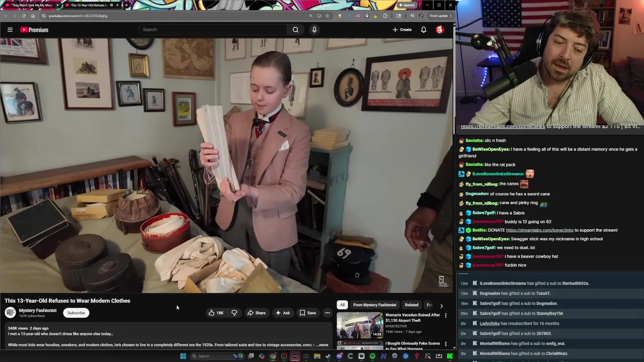Viewport: 644px width, 362px height.
Task: Open 'I Bought Obviously Fake Scams' title
Action: coord(413,346)
